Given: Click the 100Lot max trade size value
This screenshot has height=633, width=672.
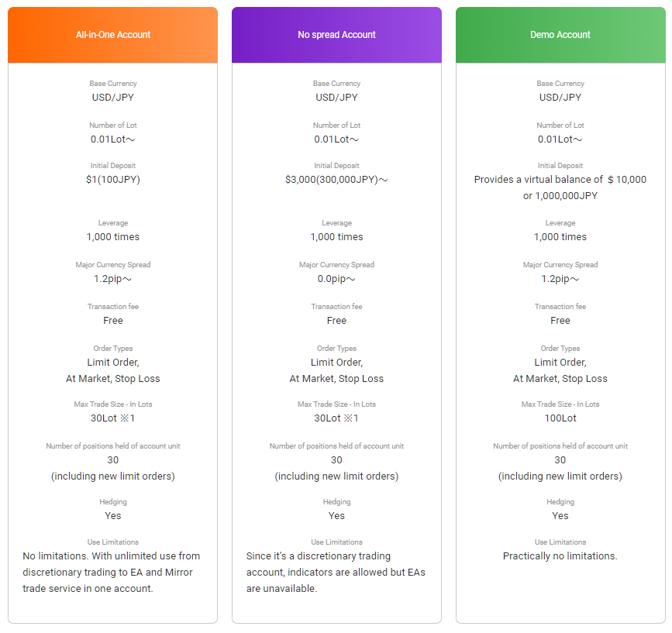Looking at the screenshot, I should (x=560, y=418).
